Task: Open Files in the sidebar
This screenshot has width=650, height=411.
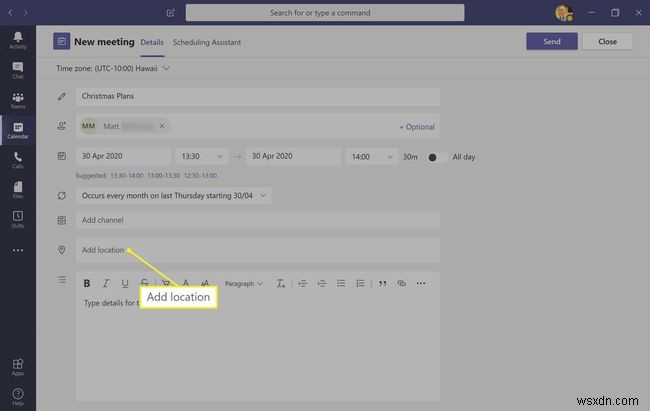Action: [x=18, y=190]
